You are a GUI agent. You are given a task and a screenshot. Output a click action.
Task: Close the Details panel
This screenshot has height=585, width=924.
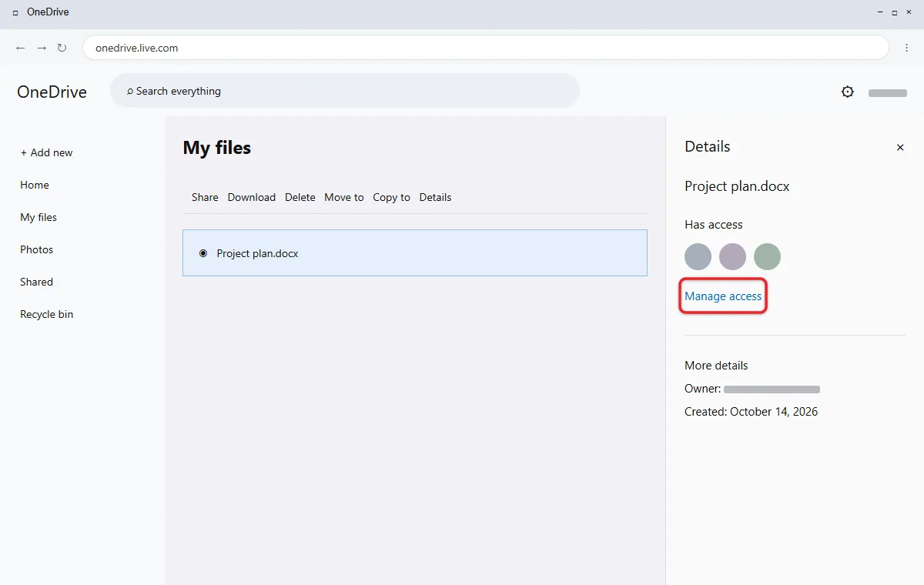[900, 147]
